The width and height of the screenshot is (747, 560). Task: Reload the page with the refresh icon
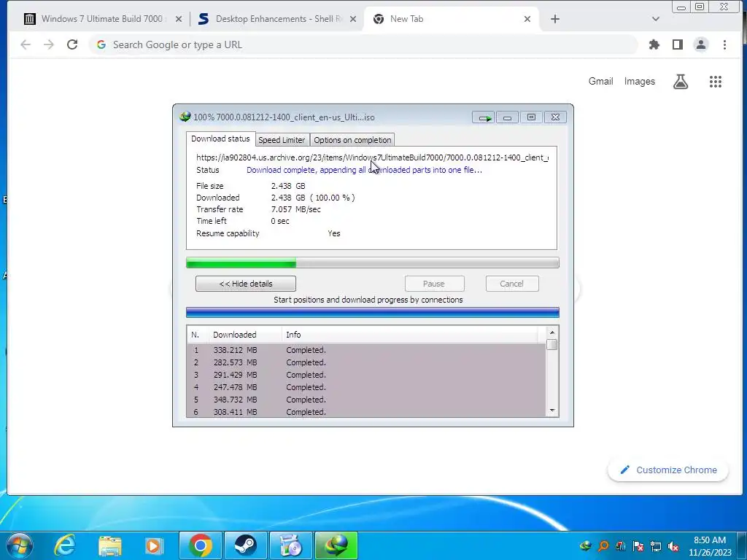pyautogui.click(x=72, y=44)
